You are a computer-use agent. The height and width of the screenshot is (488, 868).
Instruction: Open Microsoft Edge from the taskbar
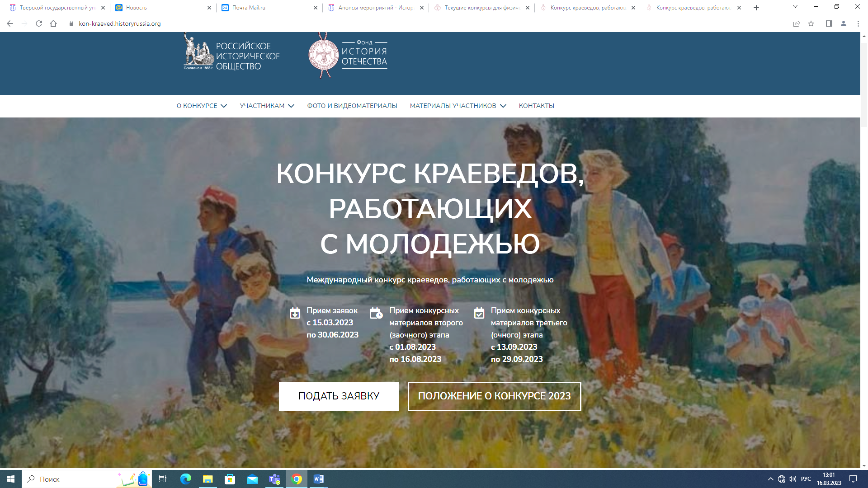[185, 479]
